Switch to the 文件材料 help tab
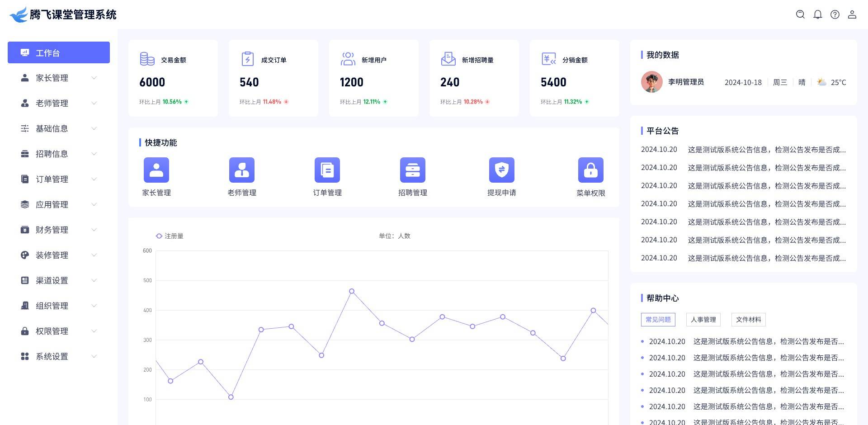 (748, 320)
